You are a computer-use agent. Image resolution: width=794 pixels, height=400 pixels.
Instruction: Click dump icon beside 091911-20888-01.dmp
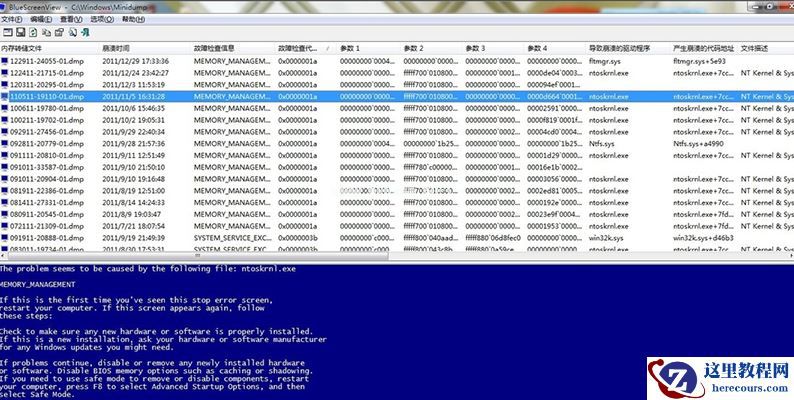pyautogui.click(x=5, y=238)
